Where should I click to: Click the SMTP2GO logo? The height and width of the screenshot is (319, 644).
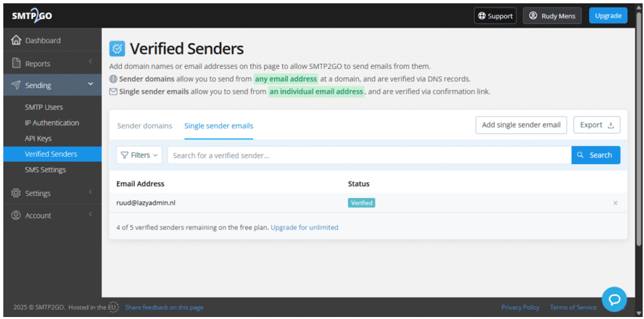[x=32, y=16]
